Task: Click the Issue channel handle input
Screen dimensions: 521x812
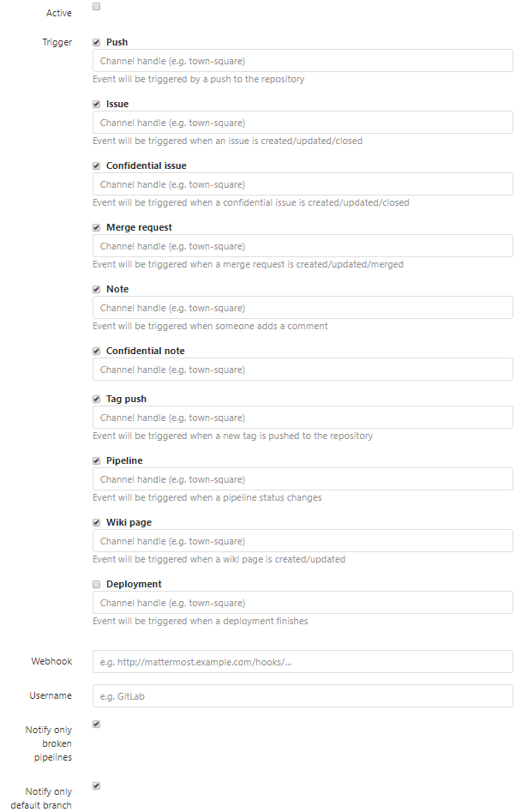Action: (x=302, y=123)
